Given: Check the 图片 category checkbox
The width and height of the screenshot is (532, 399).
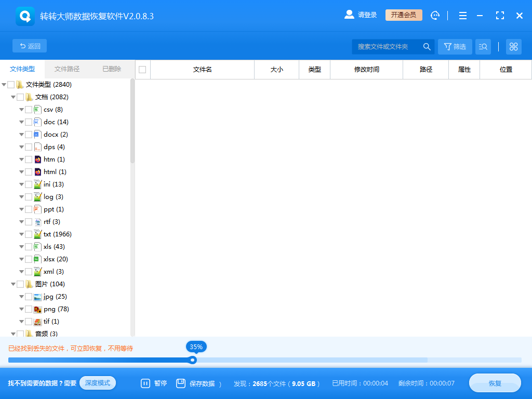Looking at the screenshot, I should [21, 284].
